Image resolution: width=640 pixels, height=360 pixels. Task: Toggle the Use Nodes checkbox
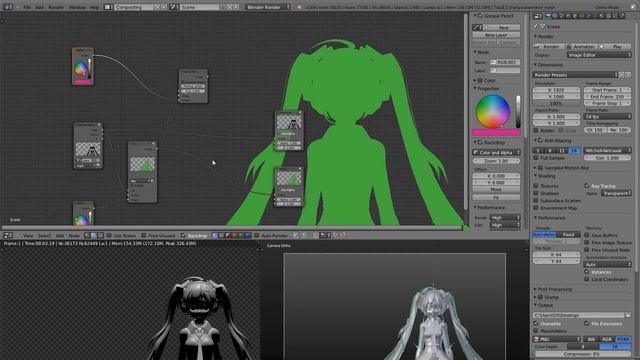109,236
